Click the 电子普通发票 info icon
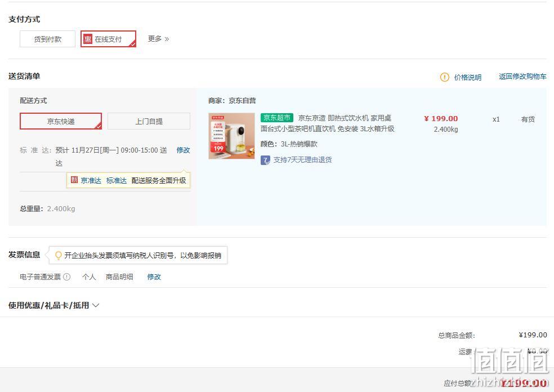Image resolution: width=554 pixels, height=392 pixels. click(x=67, y=277)
